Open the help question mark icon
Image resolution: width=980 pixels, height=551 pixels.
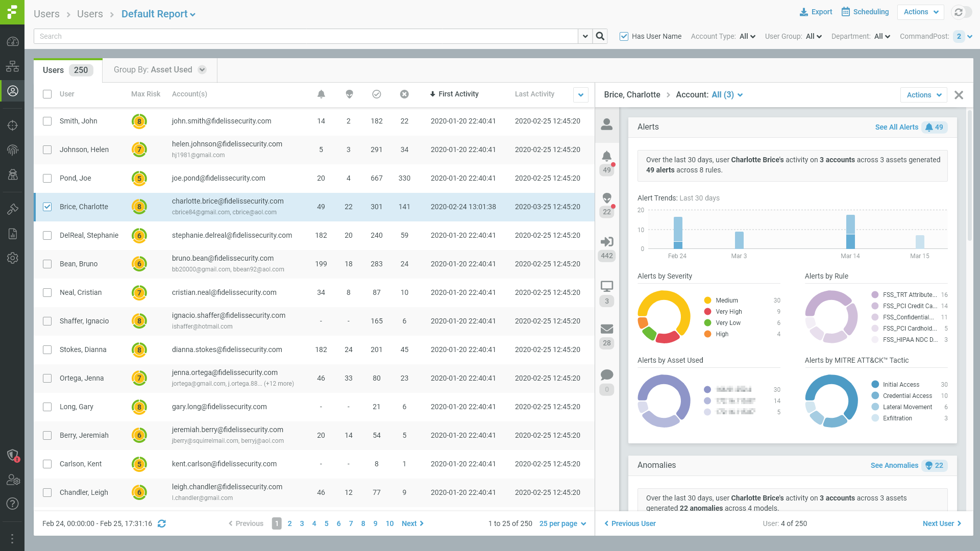[13, 504]
